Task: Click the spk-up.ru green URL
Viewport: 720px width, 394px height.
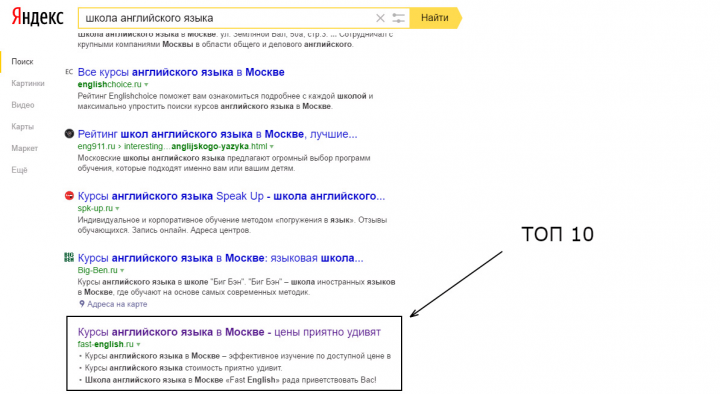Action: pyautogui.click(x=95, y=208)
